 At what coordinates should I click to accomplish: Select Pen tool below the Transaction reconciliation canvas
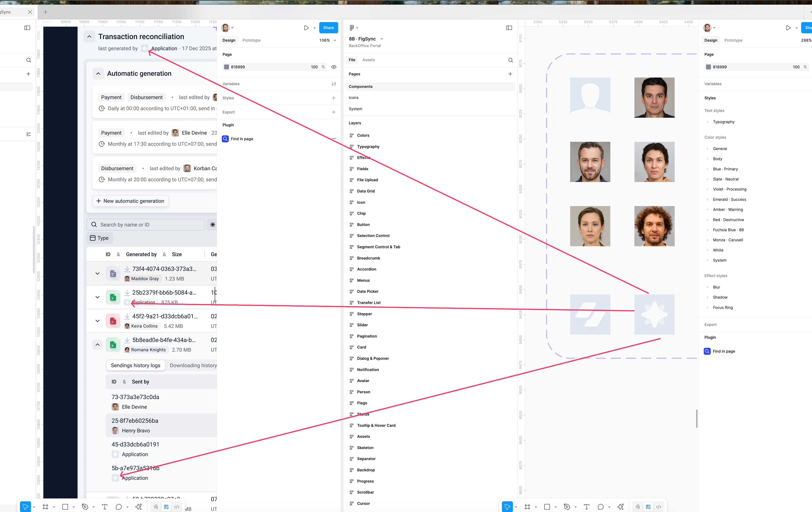85,507
